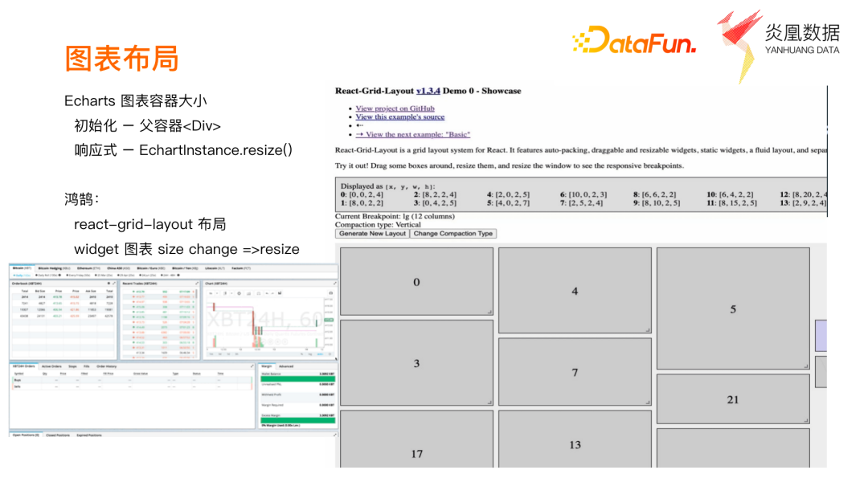Expand the Recent Trades panel
This screenshot has width=868, height=482.
(x=197, y=284)
